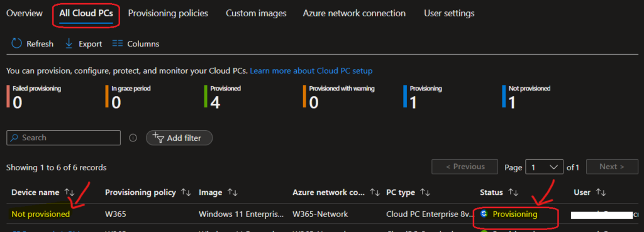Open the Page number dropdown
The width and height of the screenshot is (644, 232).
click(x=544, y=167)
